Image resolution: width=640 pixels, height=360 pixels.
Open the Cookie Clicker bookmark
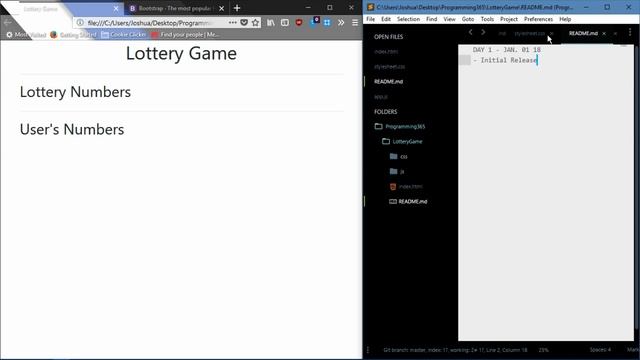tap(124, 35)
